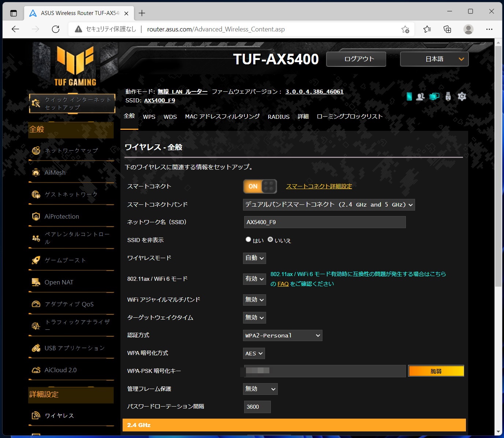Viewport: 504px width, 438px height.
Task: Click the アダプティブ QoS gauge icon
Action: [36, 304]
